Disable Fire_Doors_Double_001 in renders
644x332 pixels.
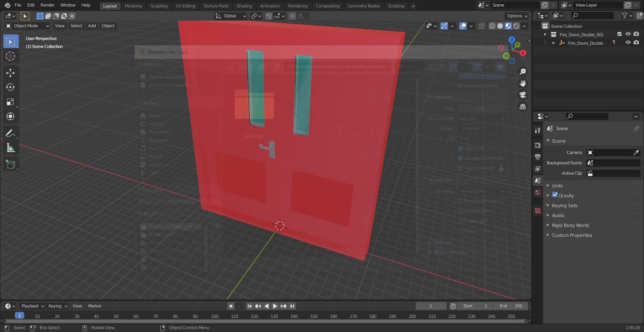coord(636,34)
